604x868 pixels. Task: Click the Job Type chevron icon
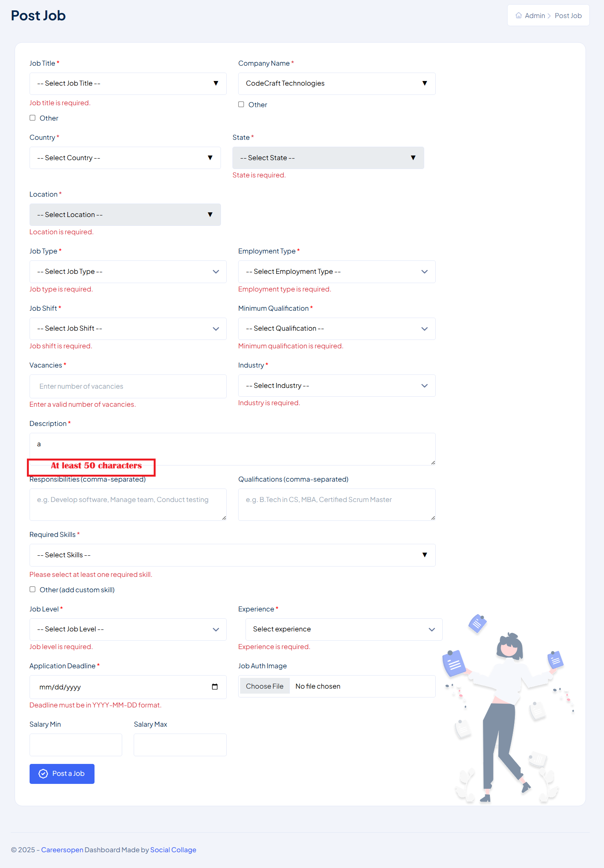216,272
